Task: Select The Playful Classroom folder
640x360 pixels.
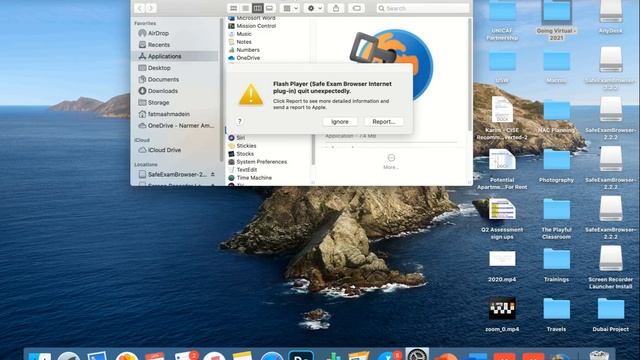Action: click(556, 218)
